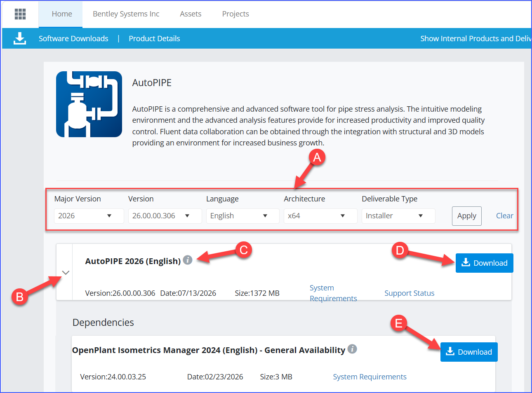This screenshot has height=393, width=532.
Task: Open the Language dropdown set to English
Action: pyautogui.click(x=243, y=216)
